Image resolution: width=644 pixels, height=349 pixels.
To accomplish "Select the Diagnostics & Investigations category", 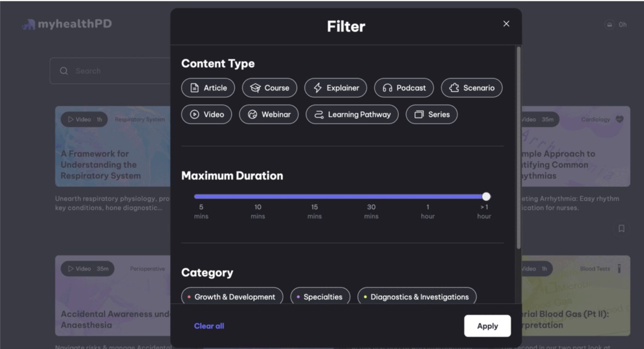I will pos(417,296).
